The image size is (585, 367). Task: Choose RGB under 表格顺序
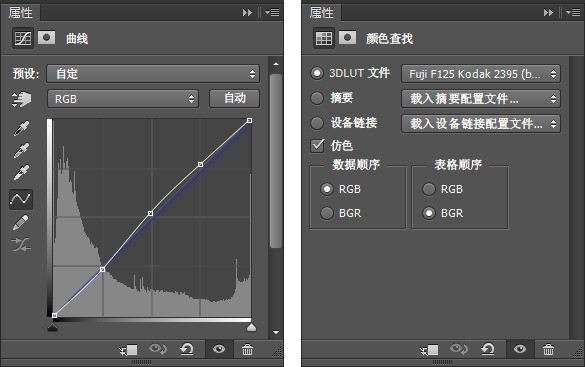(429, 189)
